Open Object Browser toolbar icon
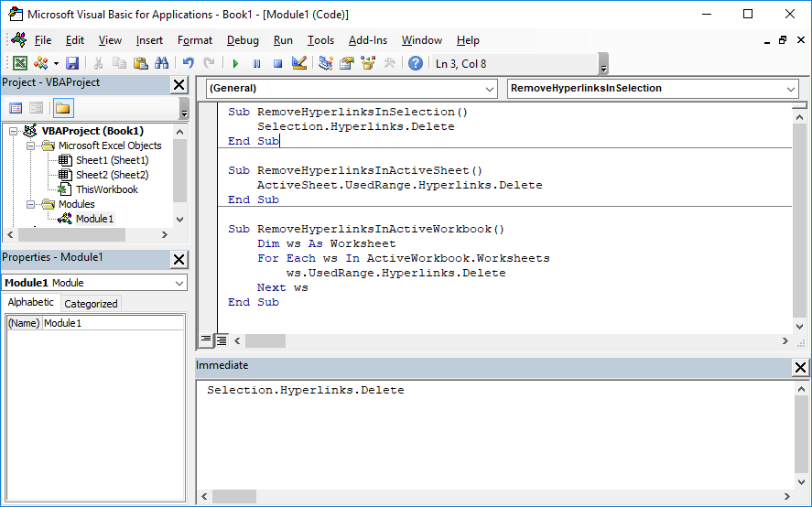This screenshot has height=507, width=812. pyautogui.click(x=368, y=63)
